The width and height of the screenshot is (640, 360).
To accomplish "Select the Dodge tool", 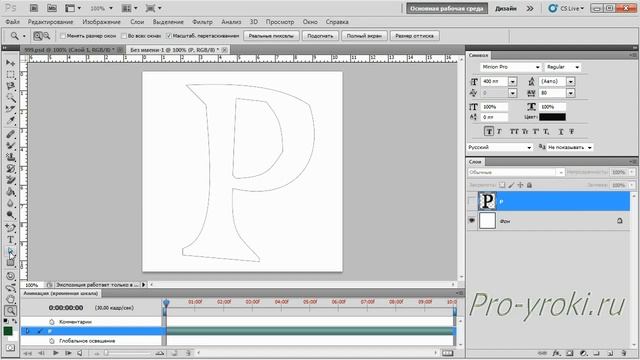I will (x=11, y=215).
